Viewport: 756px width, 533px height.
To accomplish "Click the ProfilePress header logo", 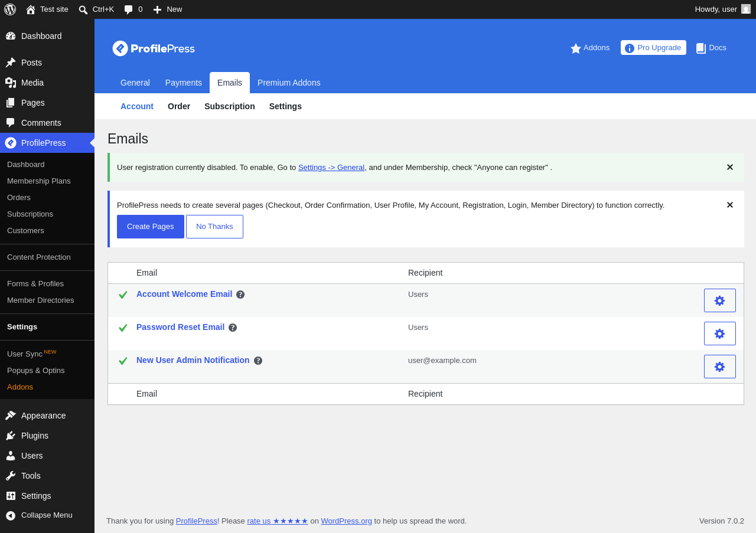I will (x=154, y=48).
